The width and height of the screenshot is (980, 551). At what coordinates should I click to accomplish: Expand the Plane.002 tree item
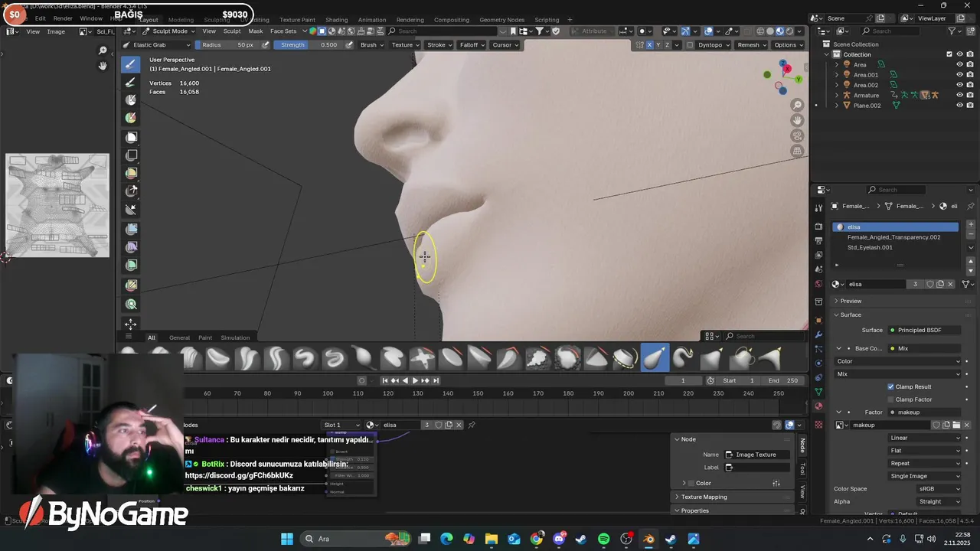tap(836, 106)
